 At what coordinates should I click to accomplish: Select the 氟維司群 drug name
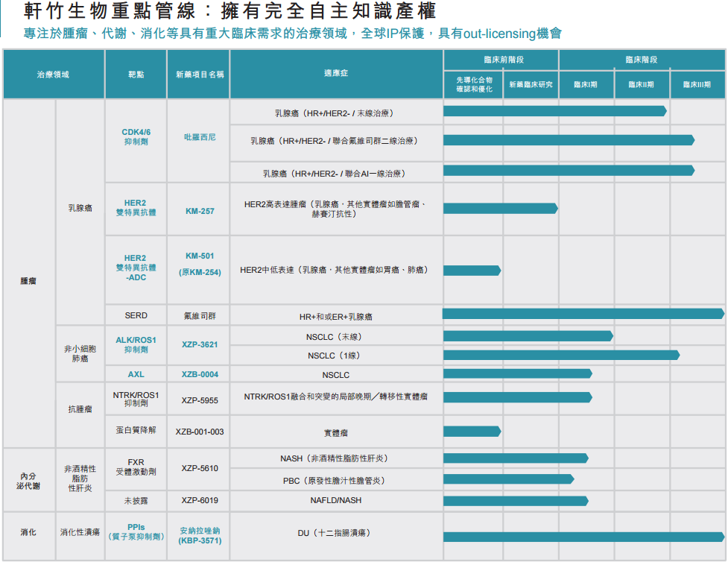(x=200, y=316)
